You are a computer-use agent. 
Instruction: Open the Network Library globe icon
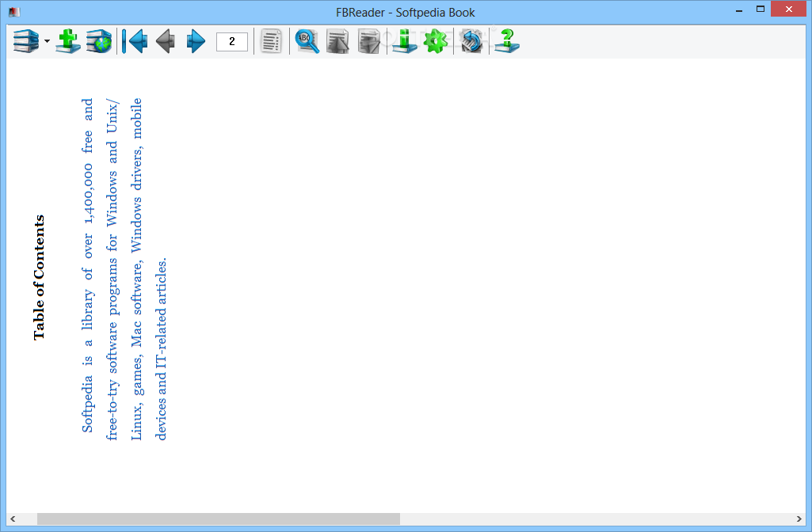[99, 41]
